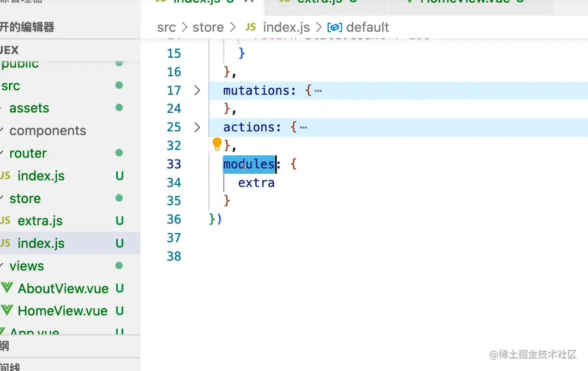Screen dimensions: 588x371
Task: Click the mutations keyword on line 17
Action: 256,90
